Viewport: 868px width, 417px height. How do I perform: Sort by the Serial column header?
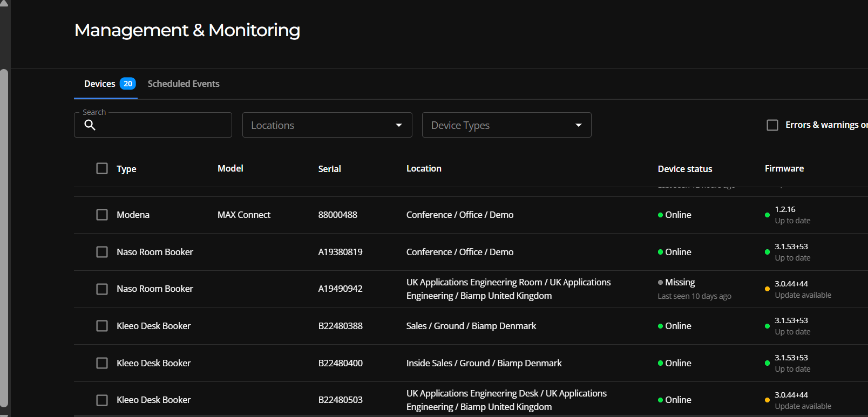pyautogui.click(x=329, y=169)
